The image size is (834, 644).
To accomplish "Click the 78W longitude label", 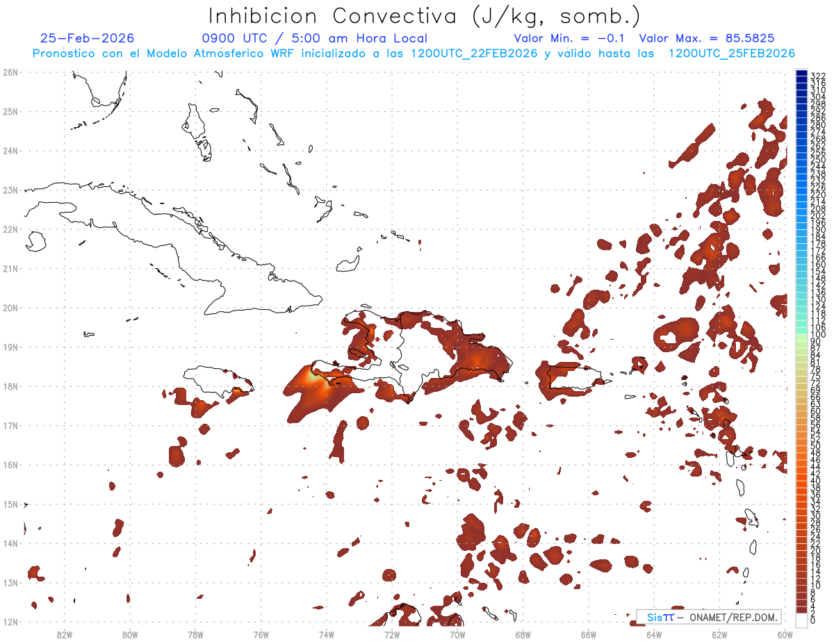I will click(195, 634).
